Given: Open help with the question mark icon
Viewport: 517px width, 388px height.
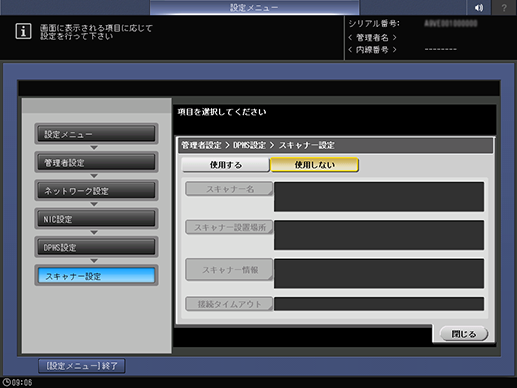Looking at the screenshot, I should (504, 7).
